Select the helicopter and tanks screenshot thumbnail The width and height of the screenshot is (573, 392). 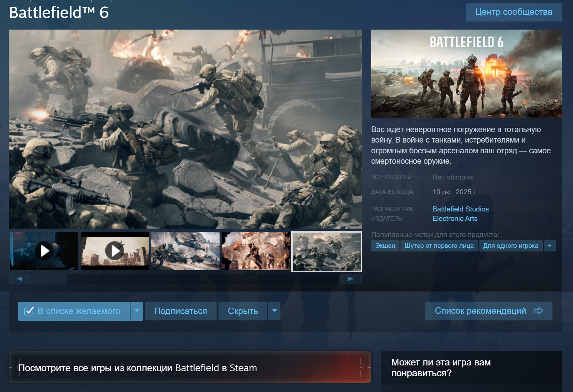[x=185, y=251]
